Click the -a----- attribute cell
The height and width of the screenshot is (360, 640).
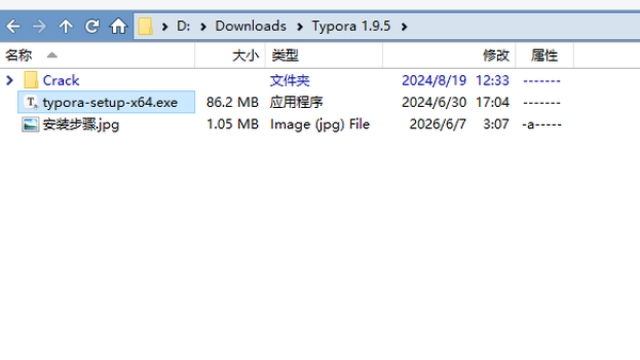(x=542, y=124)
